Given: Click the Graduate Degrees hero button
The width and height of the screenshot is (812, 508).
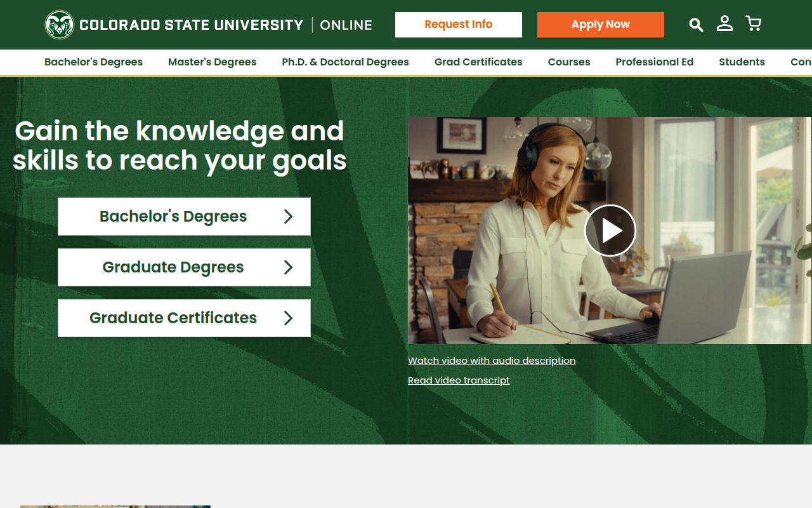Looking at the screenshot, I should point(184,267).
